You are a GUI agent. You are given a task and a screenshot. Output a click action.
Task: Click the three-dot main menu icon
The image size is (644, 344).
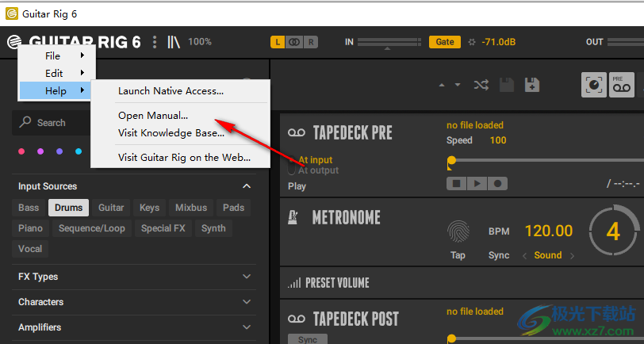155,42
